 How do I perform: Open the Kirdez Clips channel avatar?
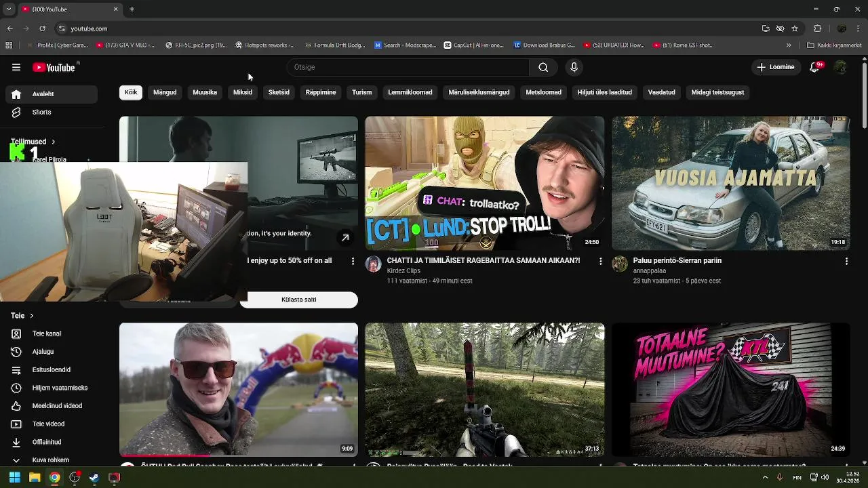click(374, 264)
